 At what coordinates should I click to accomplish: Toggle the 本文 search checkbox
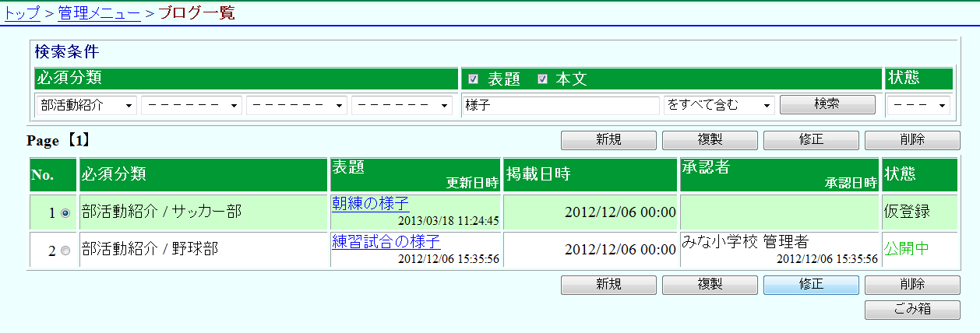coord(543,79)
